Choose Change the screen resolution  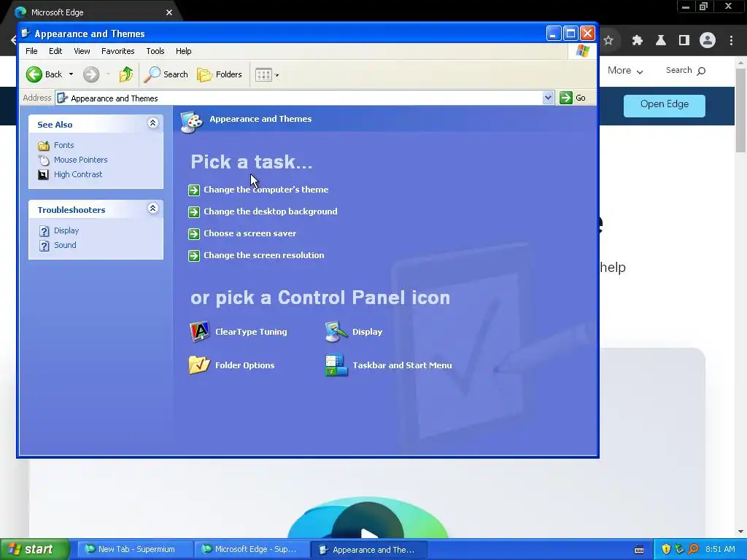(264, 255)
